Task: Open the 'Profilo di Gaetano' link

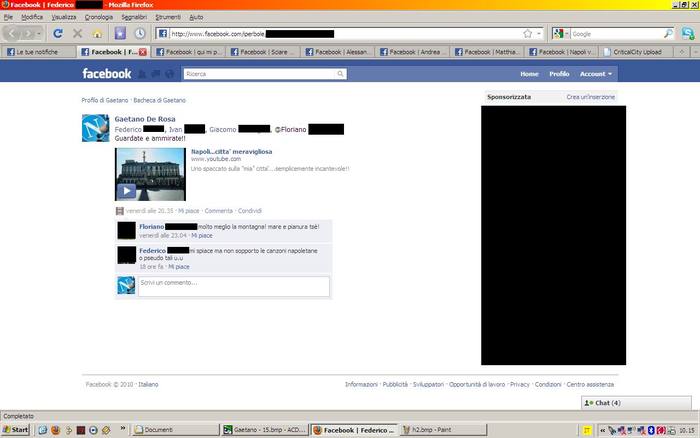Action: click(x=104, y=100)
